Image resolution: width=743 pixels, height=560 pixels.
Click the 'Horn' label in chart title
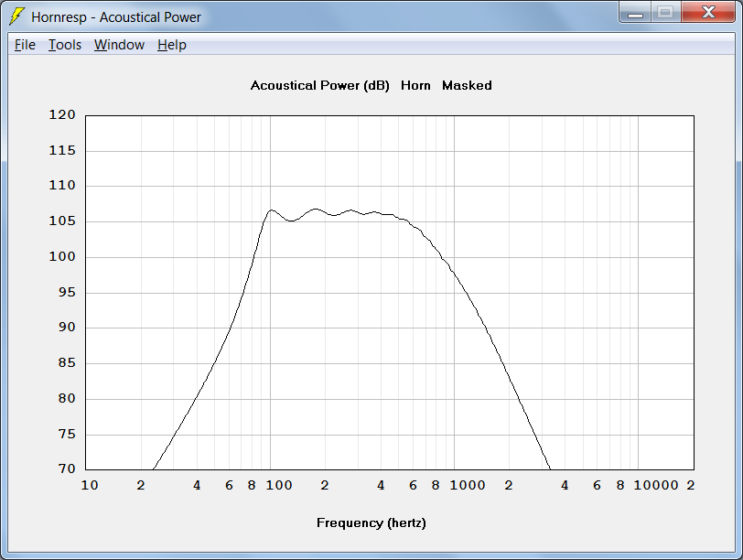415,86
